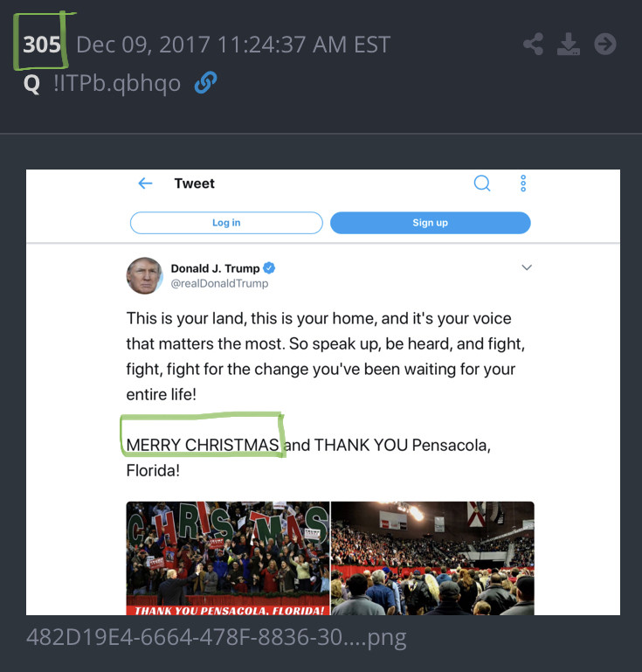Select post number 305
This screenshot has height=672, width=642.
[42, 45]
